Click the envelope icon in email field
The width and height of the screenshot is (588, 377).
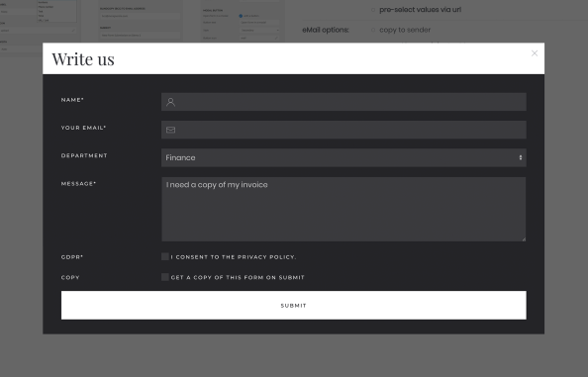point(170,130)
